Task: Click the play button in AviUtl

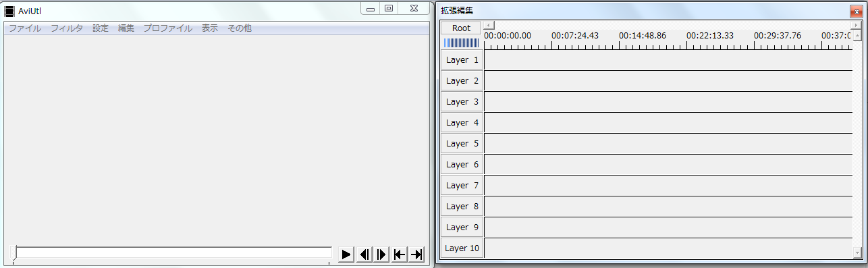Action: 346,254
